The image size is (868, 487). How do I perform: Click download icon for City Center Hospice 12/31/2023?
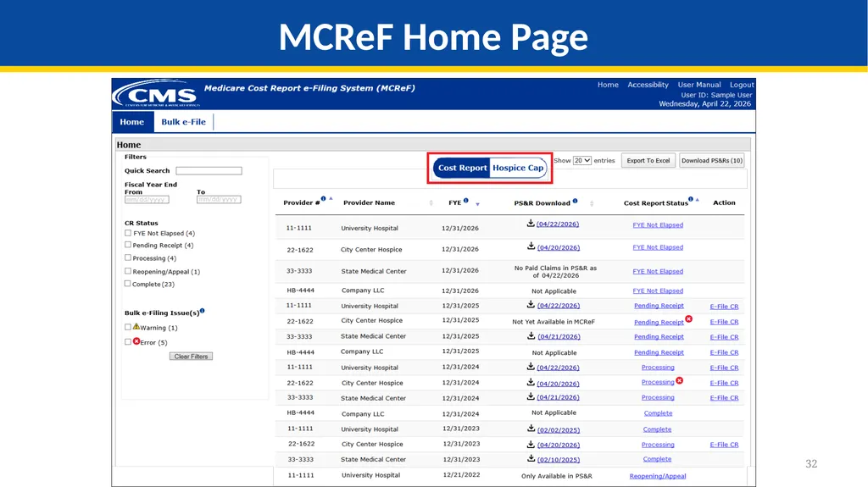(531, 444)
